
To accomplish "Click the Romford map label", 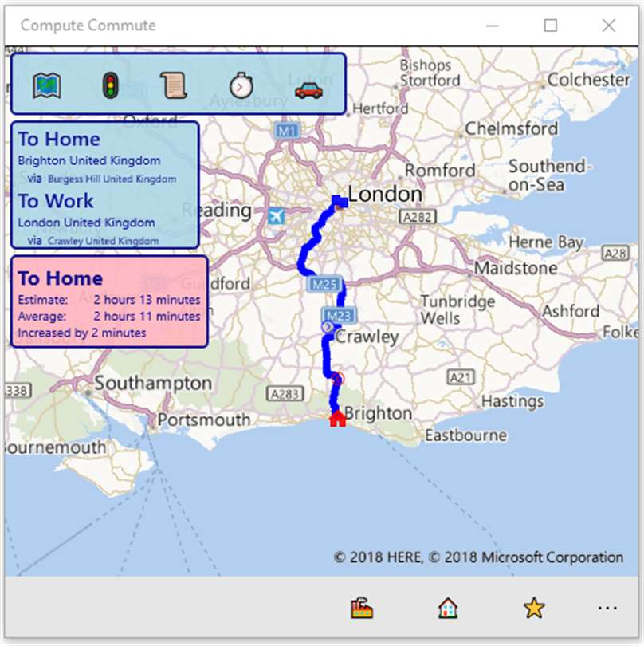I will (x=440, y=170).
